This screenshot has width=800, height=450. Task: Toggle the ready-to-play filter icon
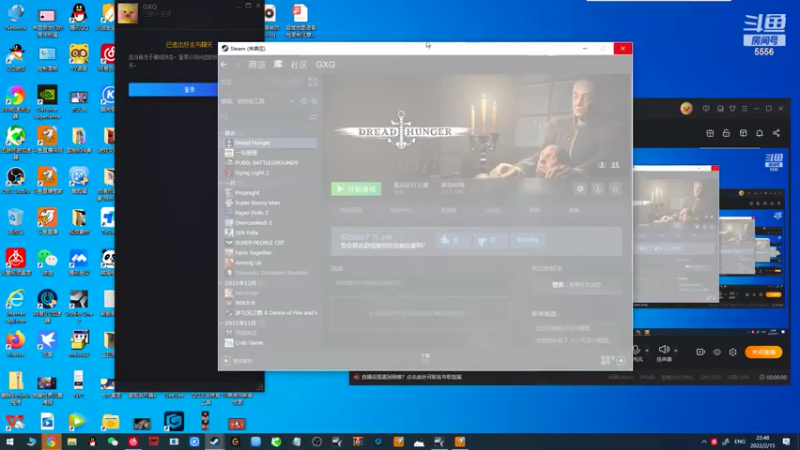[x=314, y=102]
